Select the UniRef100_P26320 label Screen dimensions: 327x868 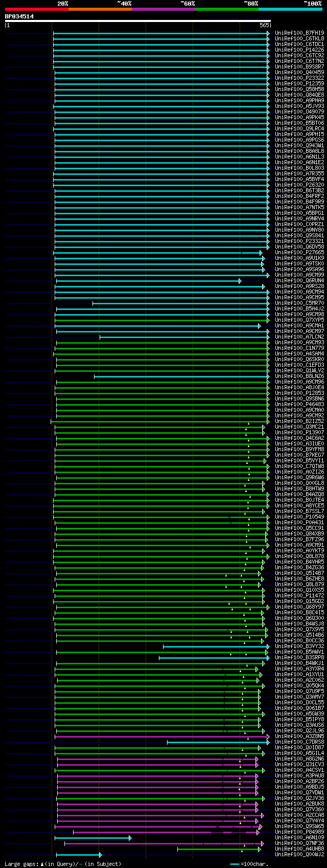coord(299,185)
